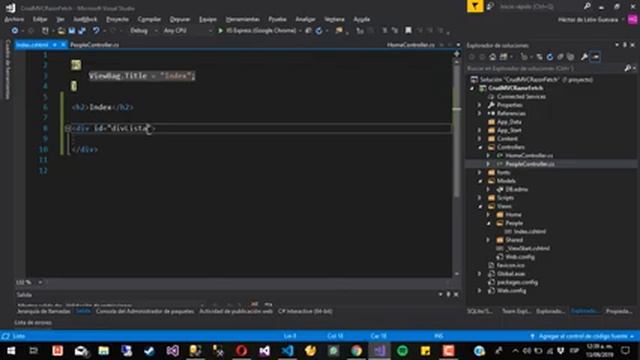Click the Cuadro de herramientas side tab

(7, 69)
